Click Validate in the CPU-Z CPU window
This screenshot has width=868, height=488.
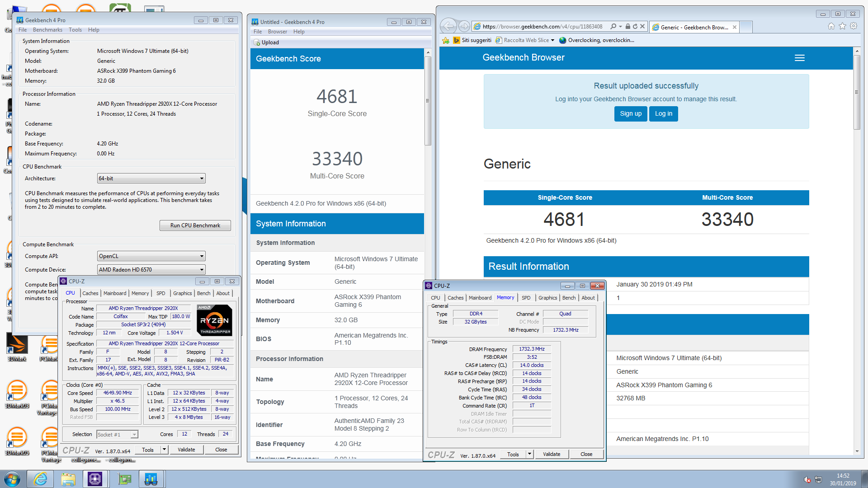(x=186, y=450)
